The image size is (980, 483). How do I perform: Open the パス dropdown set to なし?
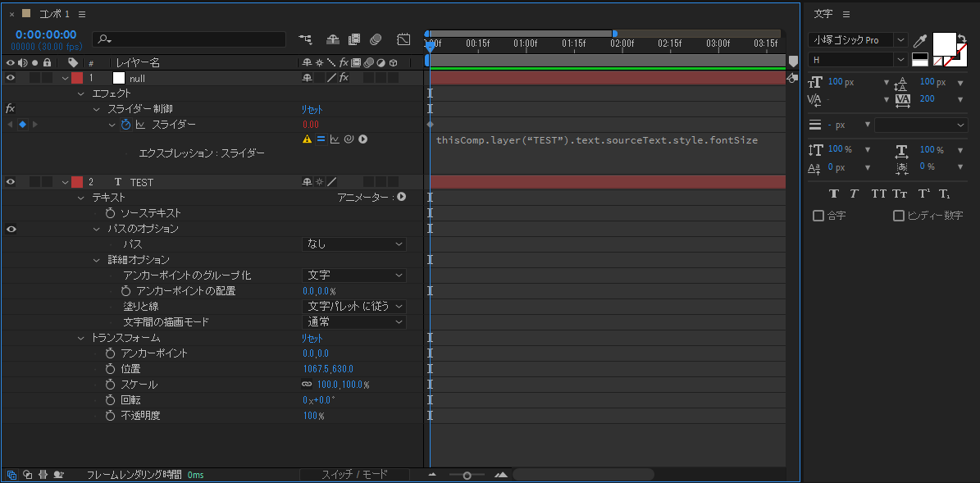pos(353,244)
